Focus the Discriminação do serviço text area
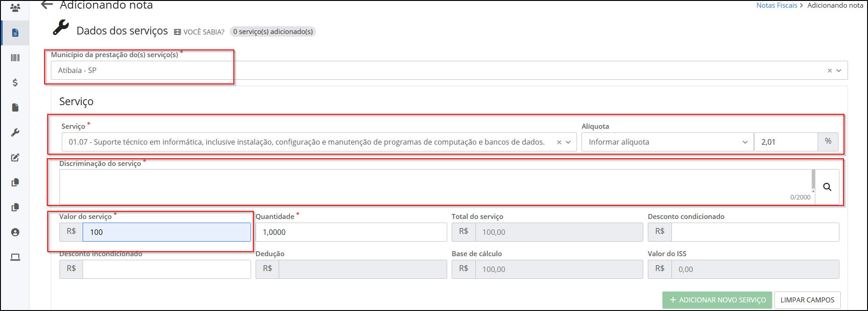 tap(435, 187)
